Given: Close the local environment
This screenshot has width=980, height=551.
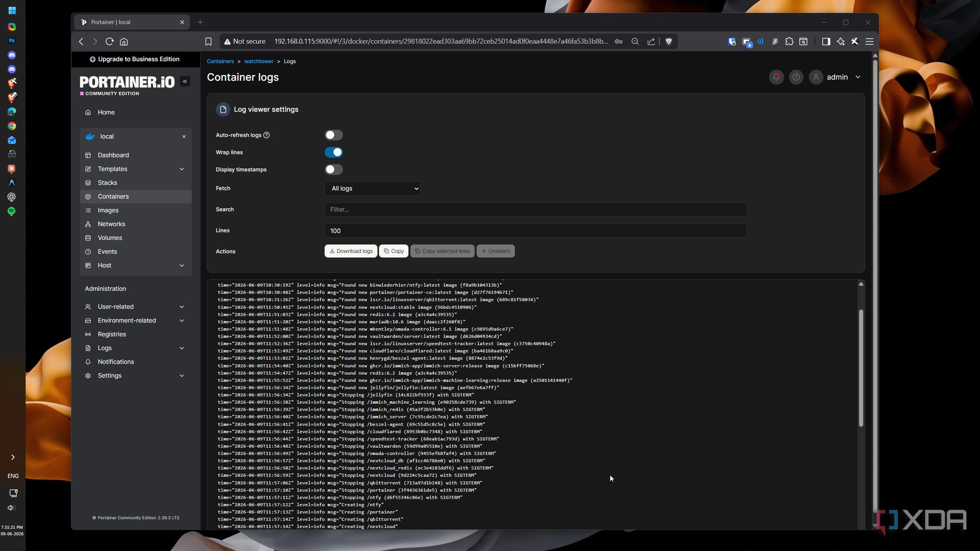Looking at the screenshot, I should coord(184,137).
